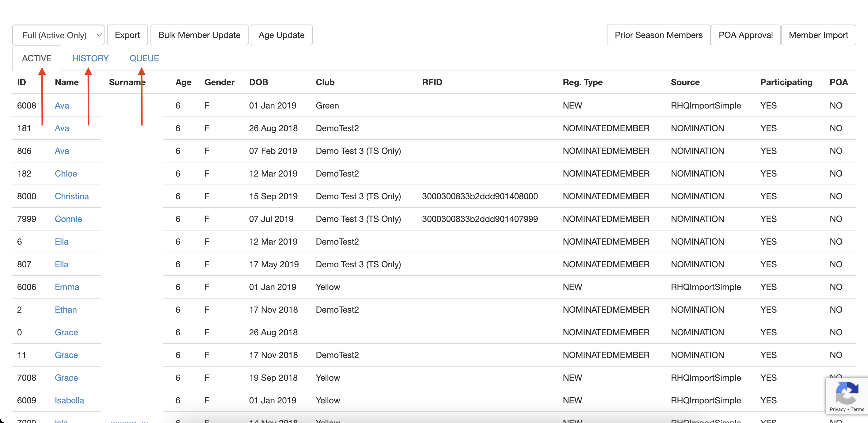Switch to the HISTORY tab
868x423 pixels.
point(90,58)
